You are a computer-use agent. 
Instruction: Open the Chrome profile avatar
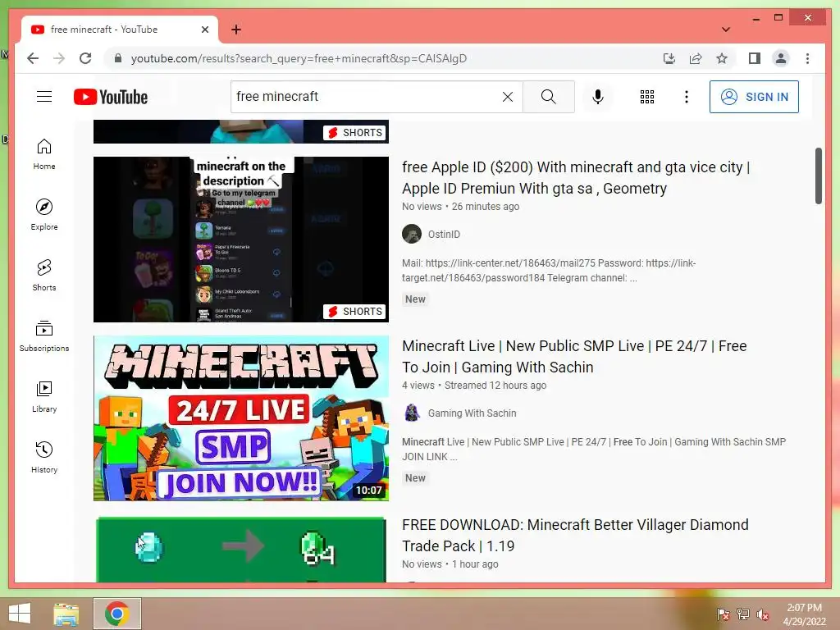pos(781,58)
